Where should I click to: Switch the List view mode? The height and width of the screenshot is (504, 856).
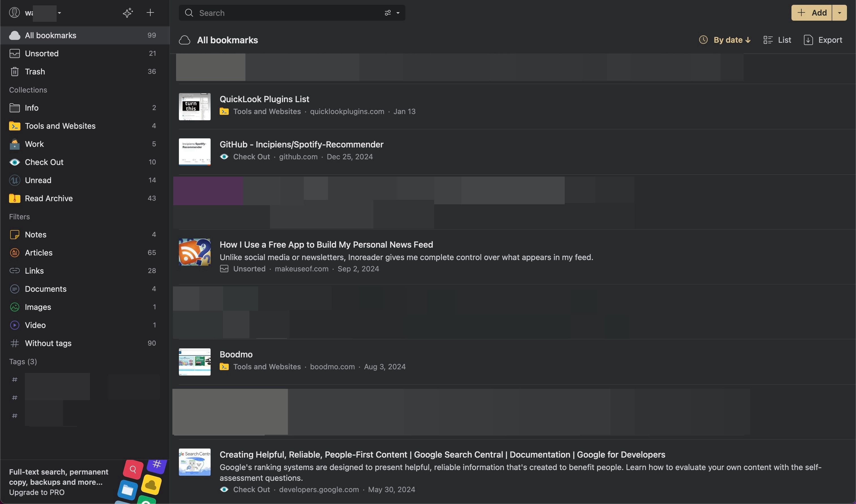pyautogui.click(x=777, y=40)
